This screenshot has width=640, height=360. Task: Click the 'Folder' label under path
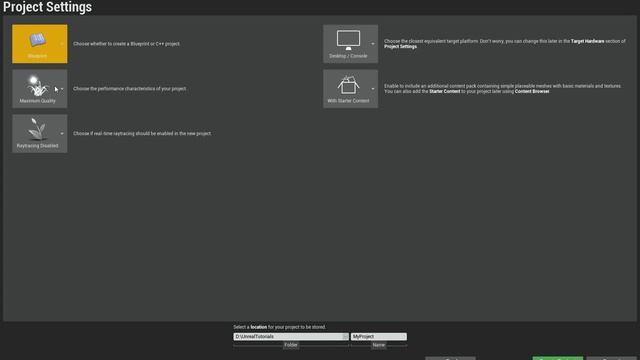coord(291,345)
